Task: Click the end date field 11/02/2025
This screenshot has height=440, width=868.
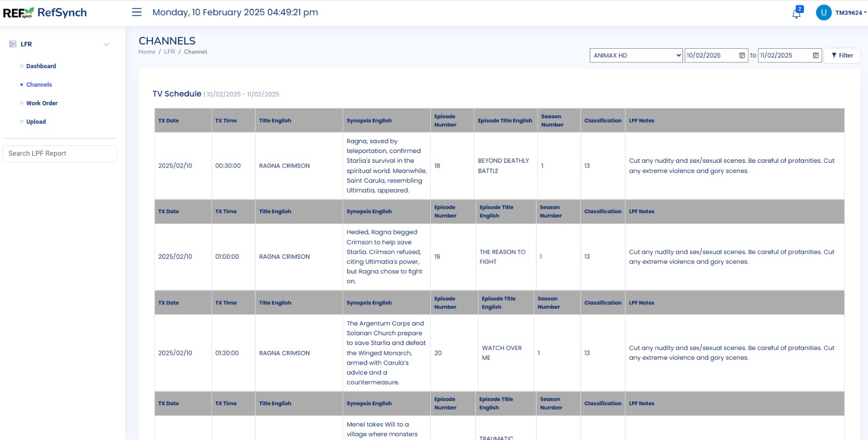Action: click(x=789, y=55)
